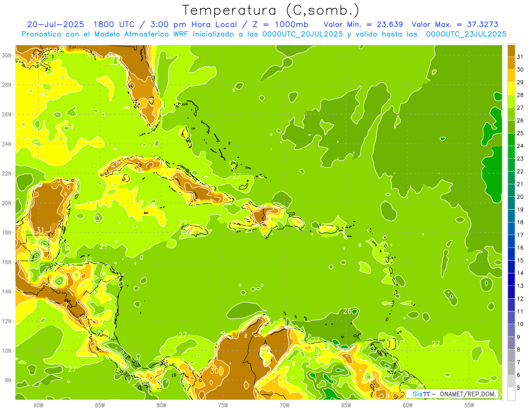The height and width of the screenshot is (411, 532).
Task: Click the valid-until stamp "0000UTC_23JUL2025"
Action: 466,34
